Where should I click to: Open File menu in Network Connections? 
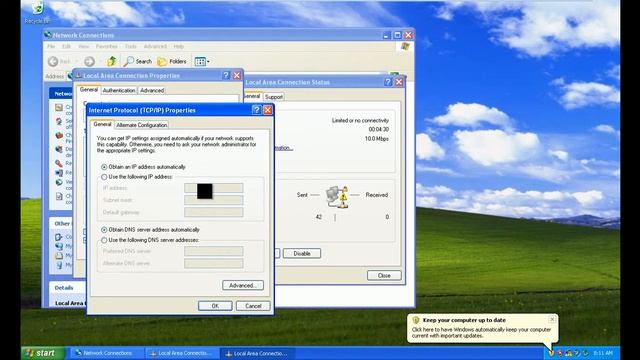[x=51, y=47]
